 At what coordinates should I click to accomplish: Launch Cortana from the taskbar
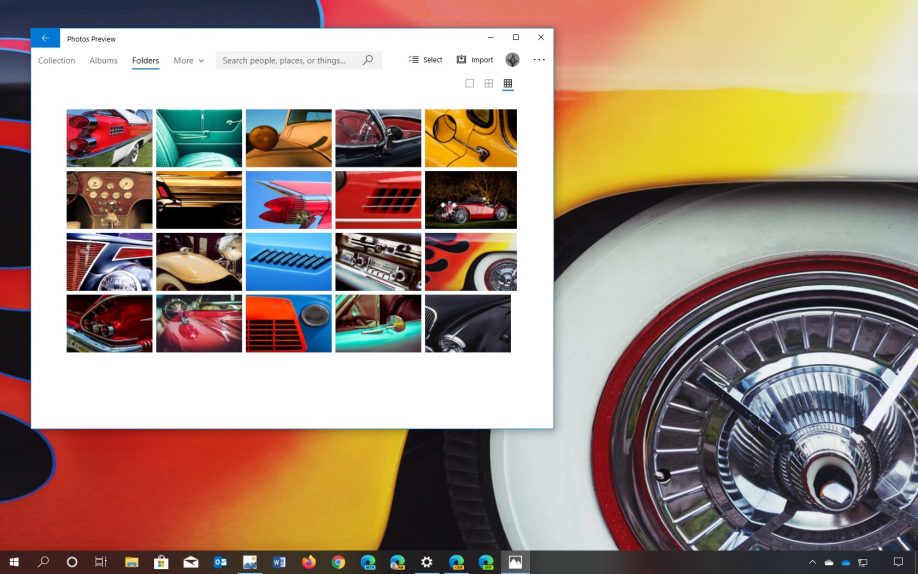[72, 562]
